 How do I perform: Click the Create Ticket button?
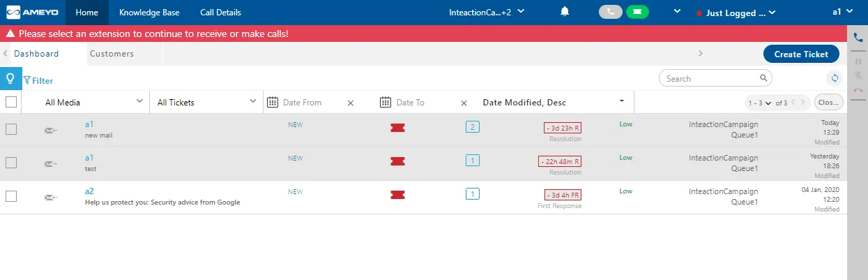[801, 54]
